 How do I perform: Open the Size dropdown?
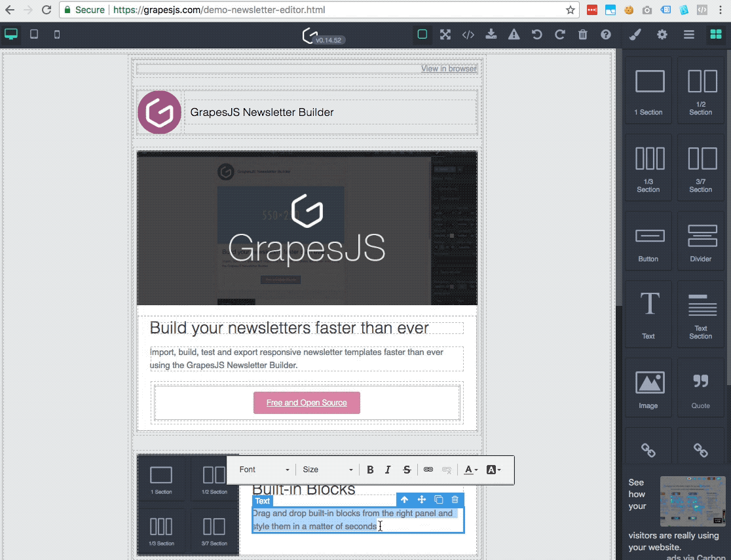(x=326, y=469)
